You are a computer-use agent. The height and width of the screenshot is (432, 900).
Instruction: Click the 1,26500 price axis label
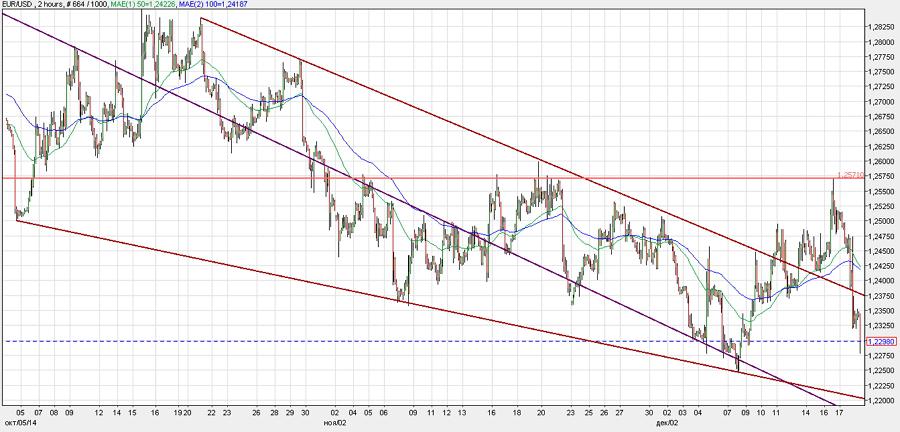[x=881, y=132]
